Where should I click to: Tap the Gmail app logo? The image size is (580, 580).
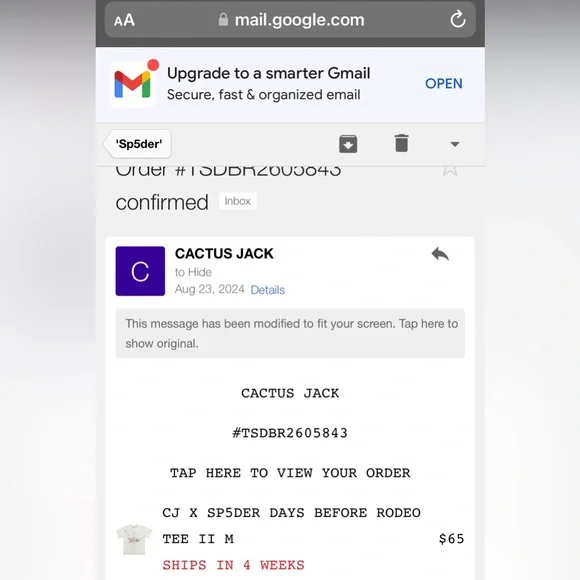pyautogui.click(x=133, y=84)
